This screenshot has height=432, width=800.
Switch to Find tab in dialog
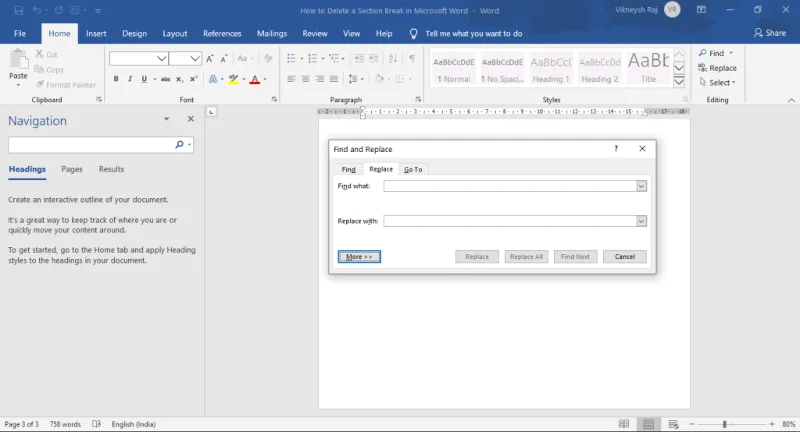click(x=348, y=169)
